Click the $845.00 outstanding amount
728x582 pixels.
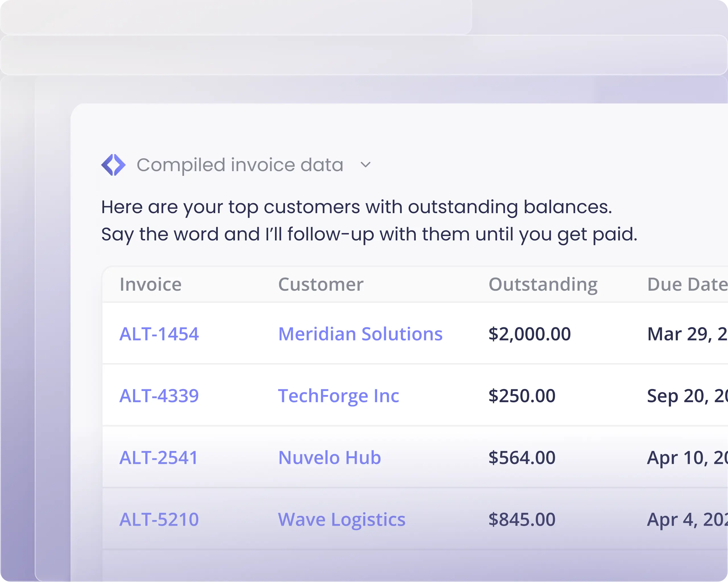pyautogui.click(x=522, y=519)
